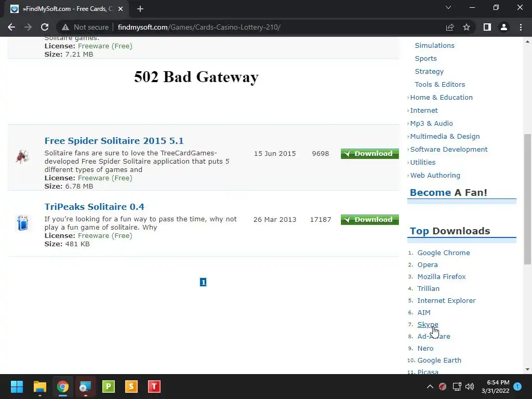Image resolution: width=532 pixels, height=399 pixels.
Task: Open Mozilla Firefox in Top Downloads
Action: [442, 276]
